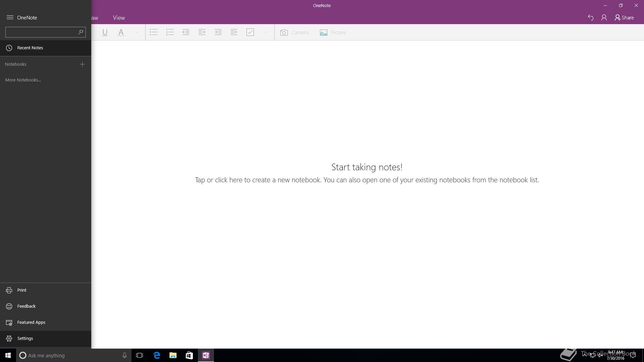Image resolution: width=644 pixels, height=362 pixels.
Task: Share the notebook
Action: (624, 18)
